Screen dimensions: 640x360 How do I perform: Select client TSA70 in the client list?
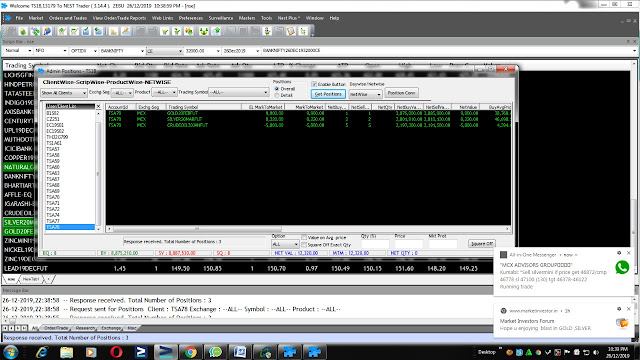tap(70, 197)
